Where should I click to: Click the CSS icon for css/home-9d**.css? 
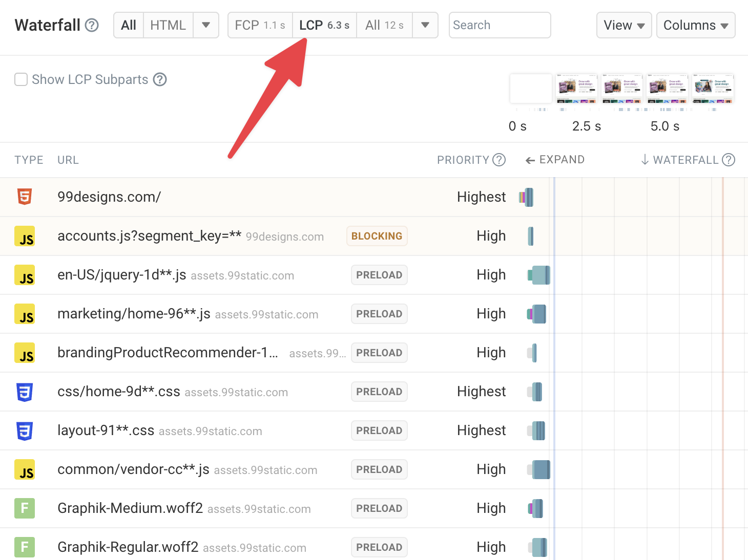25,392
